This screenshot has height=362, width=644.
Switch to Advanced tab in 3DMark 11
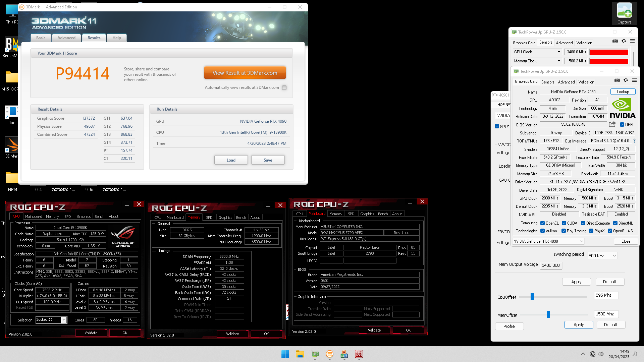click(x=66, y=38)
